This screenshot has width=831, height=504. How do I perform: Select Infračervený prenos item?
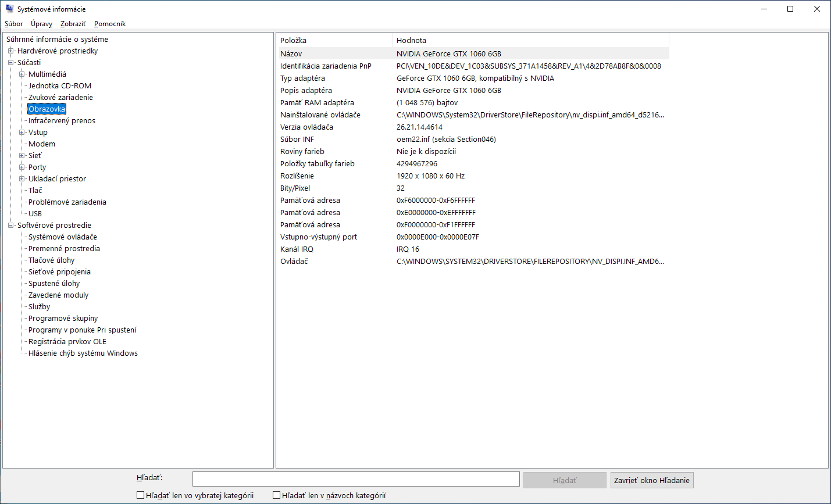pyautogui.click(x=62, y=120)
